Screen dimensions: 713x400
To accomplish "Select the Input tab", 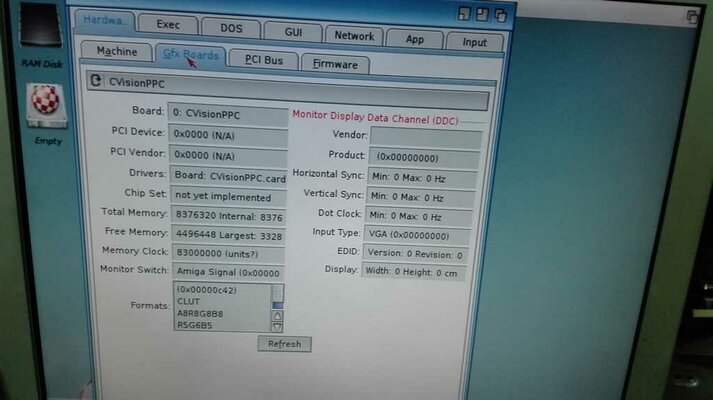I will click(x=474, y=42).
